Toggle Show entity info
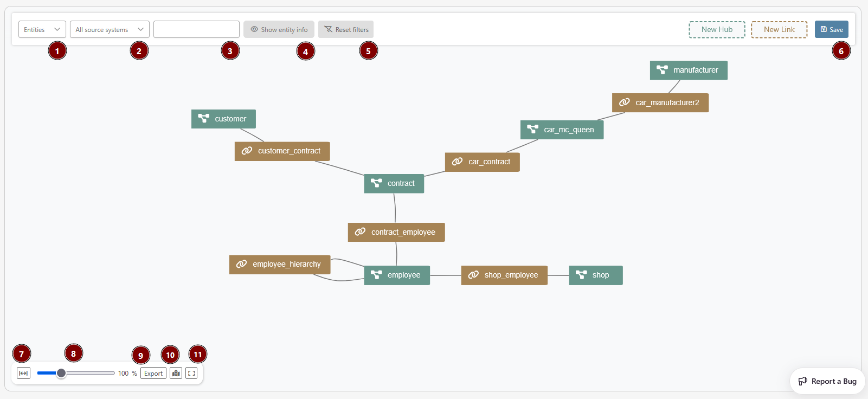Image resolution: width=868 pixels, height=399 pixels. point(279,29)
